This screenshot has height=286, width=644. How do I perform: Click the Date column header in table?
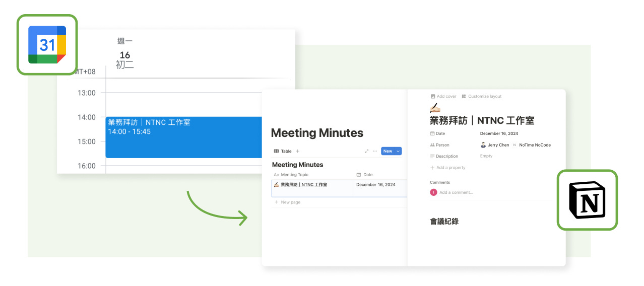click(x=365, y=175)
